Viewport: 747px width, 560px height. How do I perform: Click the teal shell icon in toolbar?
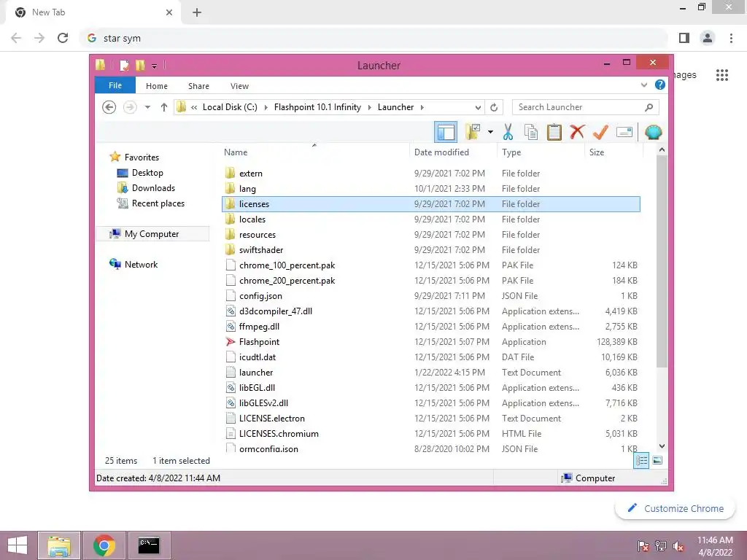click(x=653, y=132)
